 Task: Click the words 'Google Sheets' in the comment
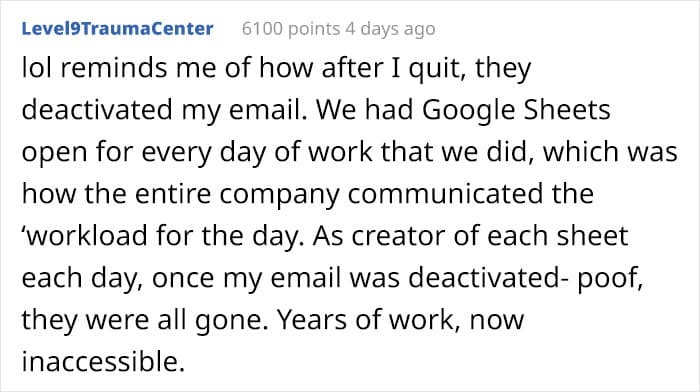[x=516, y=110]
